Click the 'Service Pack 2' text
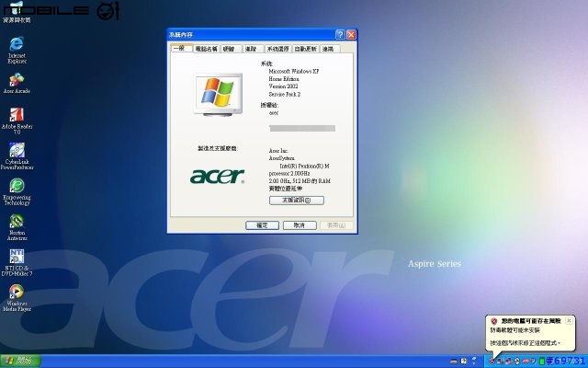Screen dimensions: 588x368 (x=284, y=94)
